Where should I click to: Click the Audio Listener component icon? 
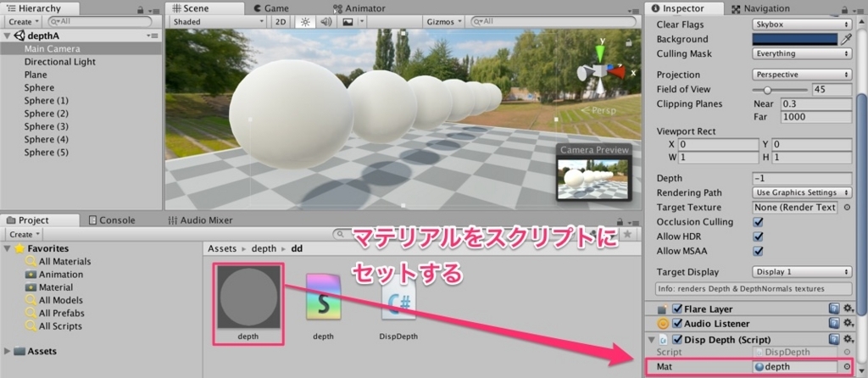click(x=662, y=324)
